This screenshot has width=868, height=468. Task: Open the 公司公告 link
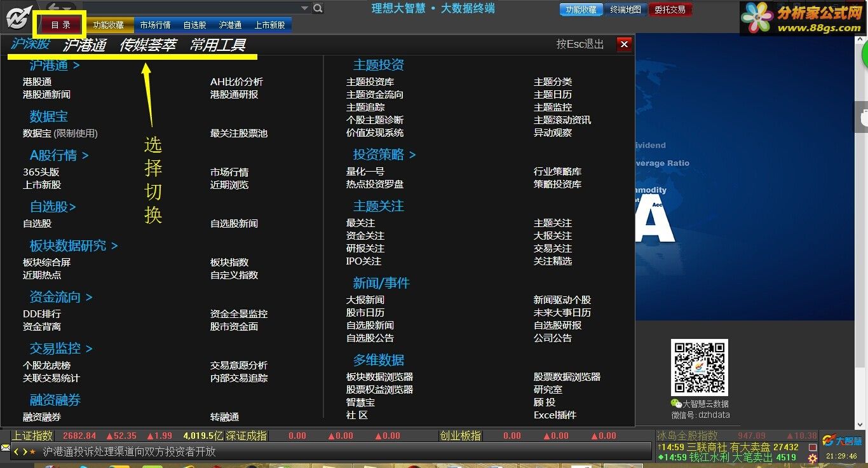(553, 338)
